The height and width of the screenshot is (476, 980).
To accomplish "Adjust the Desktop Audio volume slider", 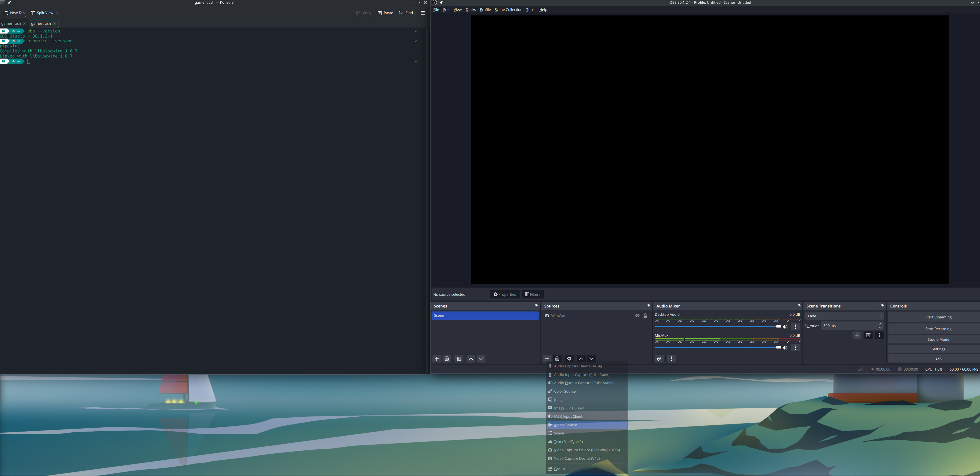I will pyautogui.click(x=779, y=327).
